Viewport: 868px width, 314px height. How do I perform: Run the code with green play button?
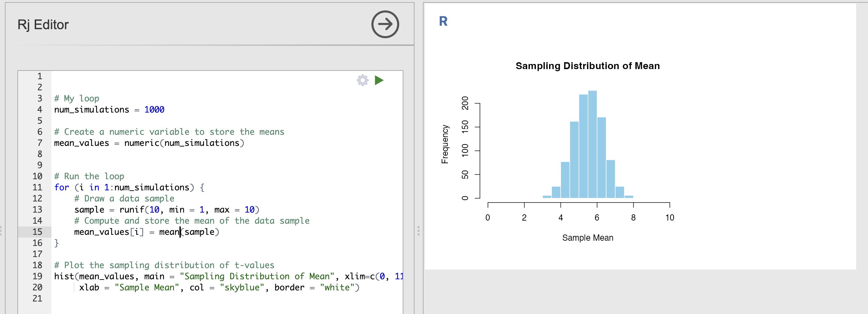[379, 80]
